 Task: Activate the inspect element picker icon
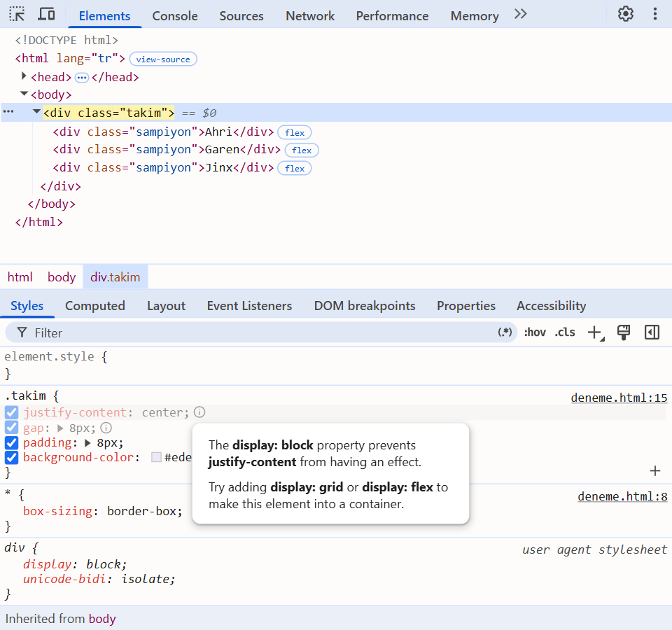pyautogui.click(x=17, y=14)
